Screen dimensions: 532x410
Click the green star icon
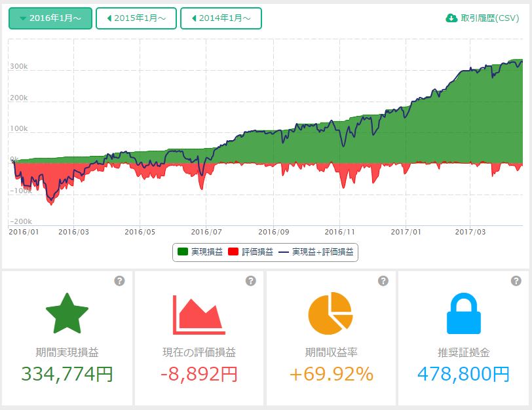click(67, 315)
